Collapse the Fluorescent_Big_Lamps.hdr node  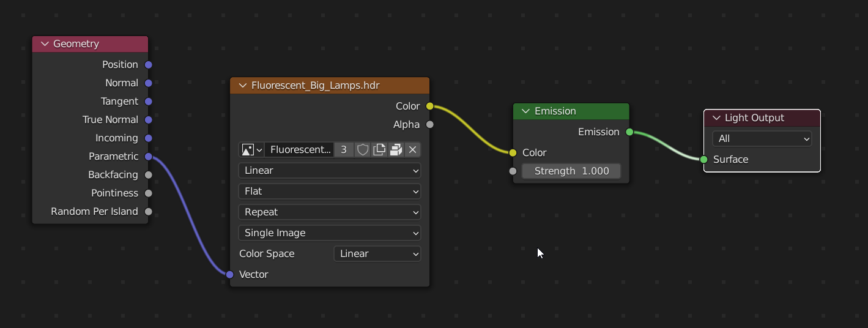coord(243,86)
